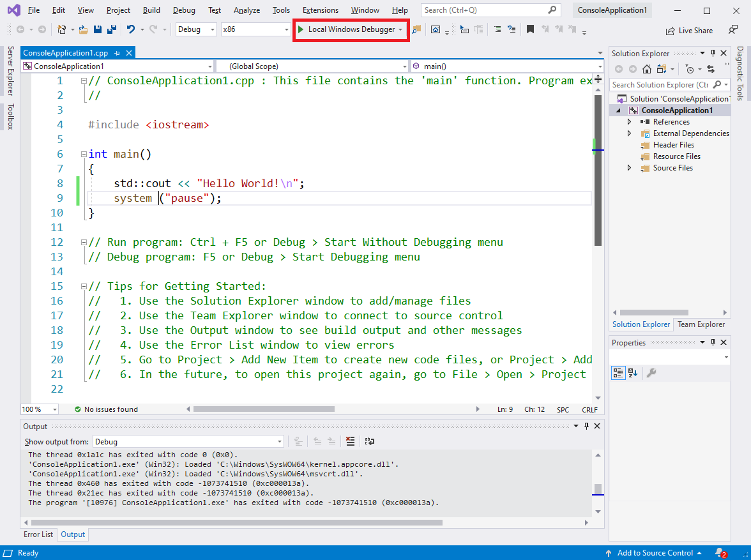Open the File menu
The image size is (751, 560).
(33, 10)
